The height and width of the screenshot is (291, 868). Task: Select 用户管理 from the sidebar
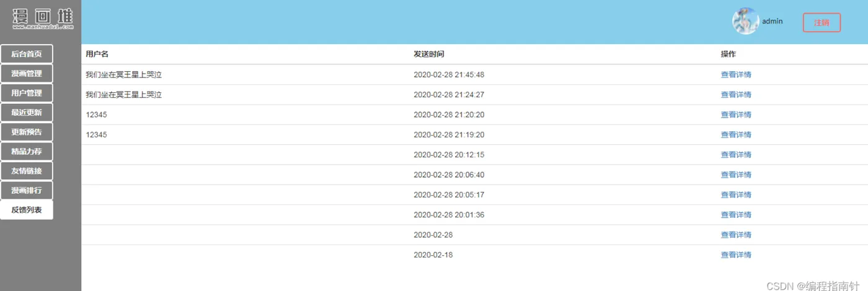pos(27,93)
